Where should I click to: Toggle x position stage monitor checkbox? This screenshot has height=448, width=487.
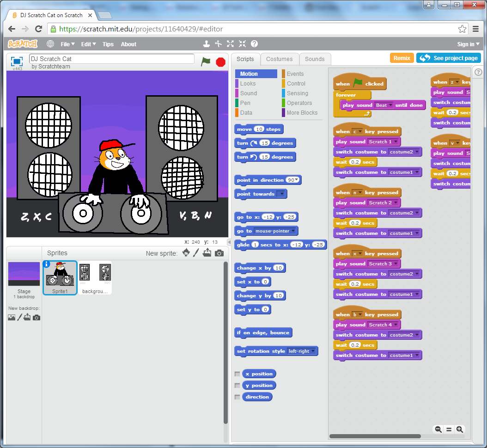point(237,374)
